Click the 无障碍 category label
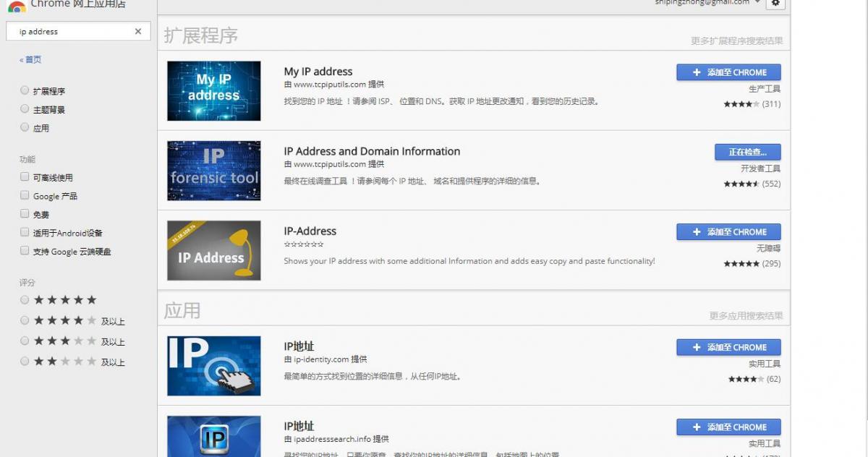 pyautogui.click(x=769, y=248)
